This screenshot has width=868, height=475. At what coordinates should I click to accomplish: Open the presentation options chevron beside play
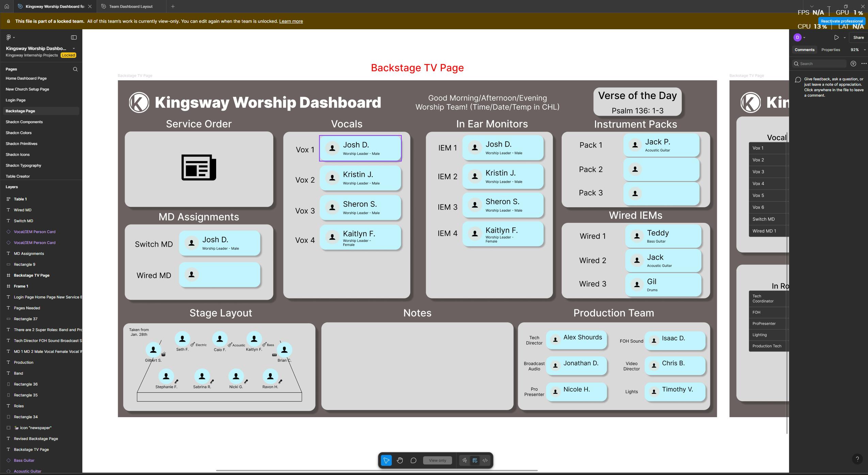845,38
